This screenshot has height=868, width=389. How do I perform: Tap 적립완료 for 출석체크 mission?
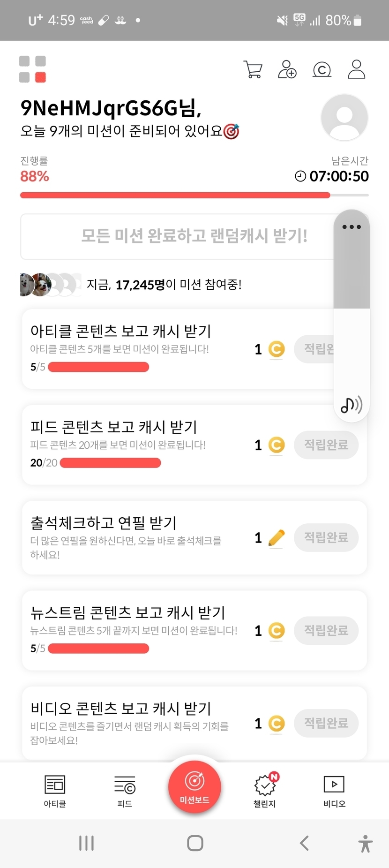pyautogui.click(x=326, y=537)
